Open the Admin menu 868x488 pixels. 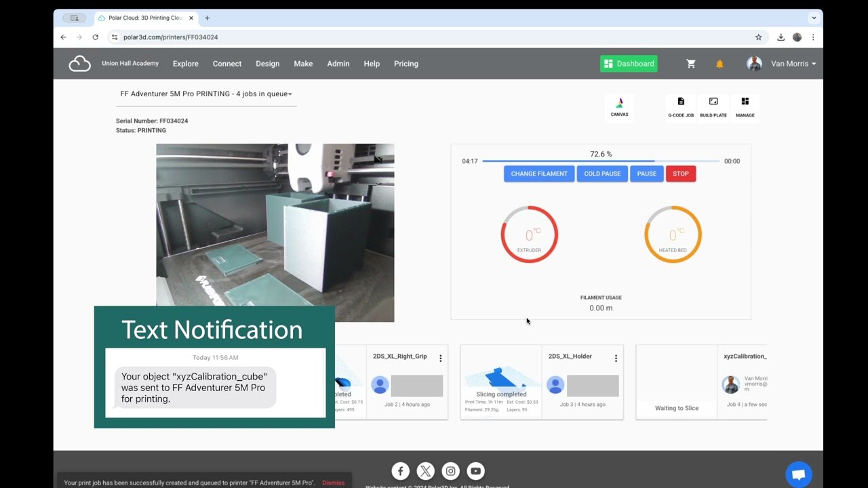(338, 64)
